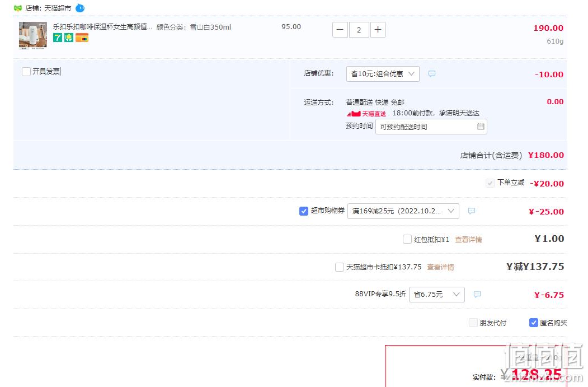This screenshot has height=387, width=588.
Task: Click the item subtotal 190.00
Action: coord(548,28)
